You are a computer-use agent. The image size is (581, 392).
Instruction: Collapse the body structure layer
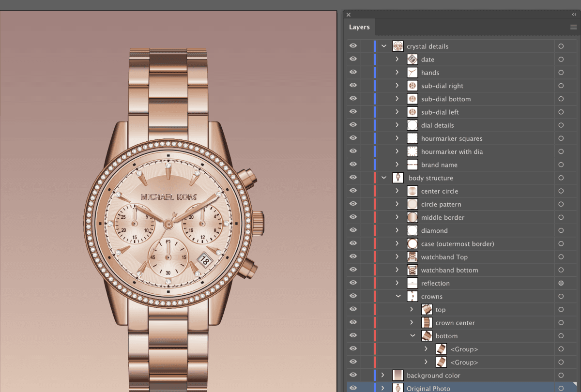pos(384,178)
